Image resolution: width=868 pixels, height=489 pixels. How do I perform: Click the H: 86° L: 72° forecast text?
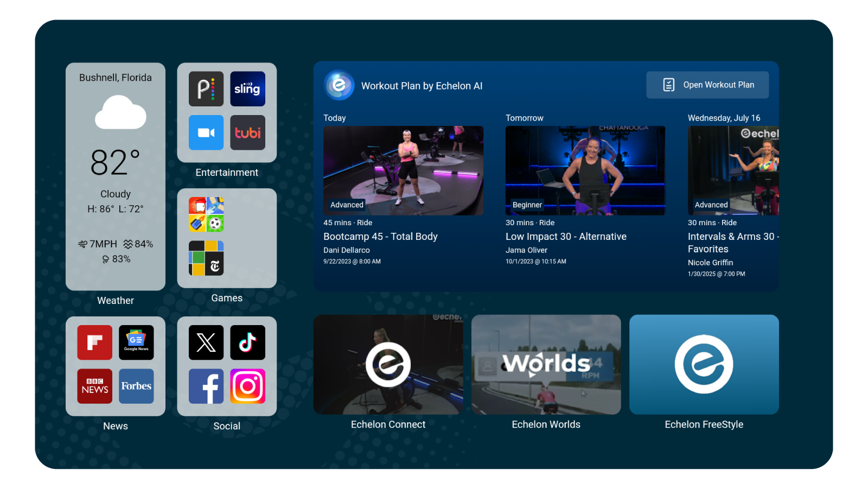point(116,209)
